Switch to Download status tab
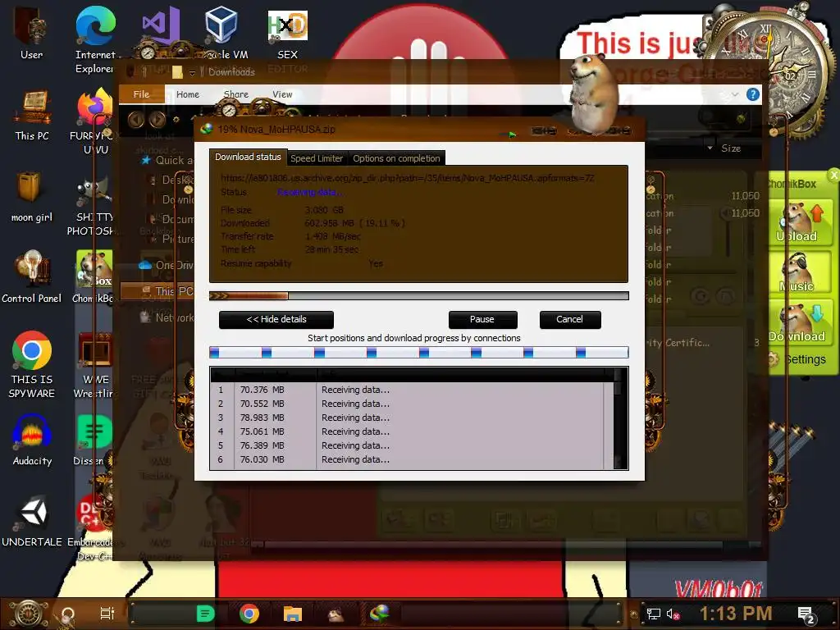Viewport: 840px width, 630px height. pyautogui.click(x=248, y=157)
